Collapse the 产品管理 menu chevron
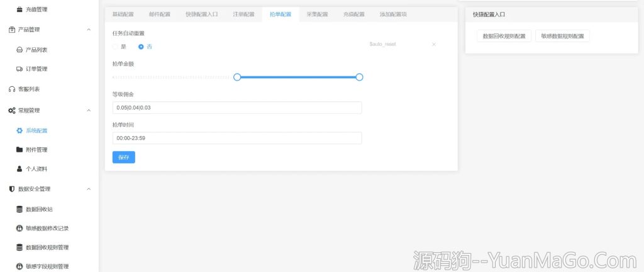 tap(89, 30)
